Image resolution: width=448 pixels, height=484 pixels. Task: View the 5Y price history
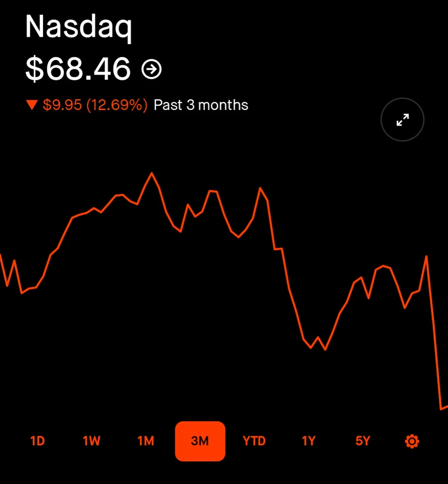click(x=362, y=441)
